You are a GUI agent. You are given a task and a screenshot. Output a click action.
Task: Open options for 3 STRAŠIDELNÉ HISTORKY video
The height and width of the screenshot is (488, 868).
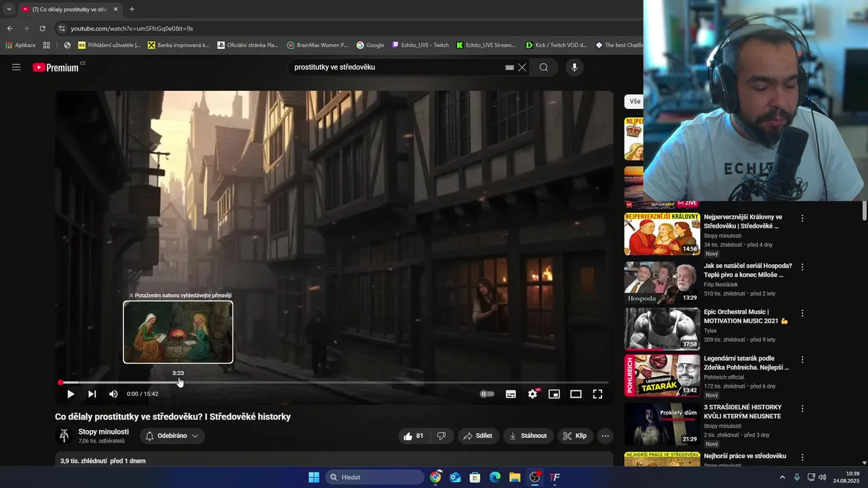(802, 409)
